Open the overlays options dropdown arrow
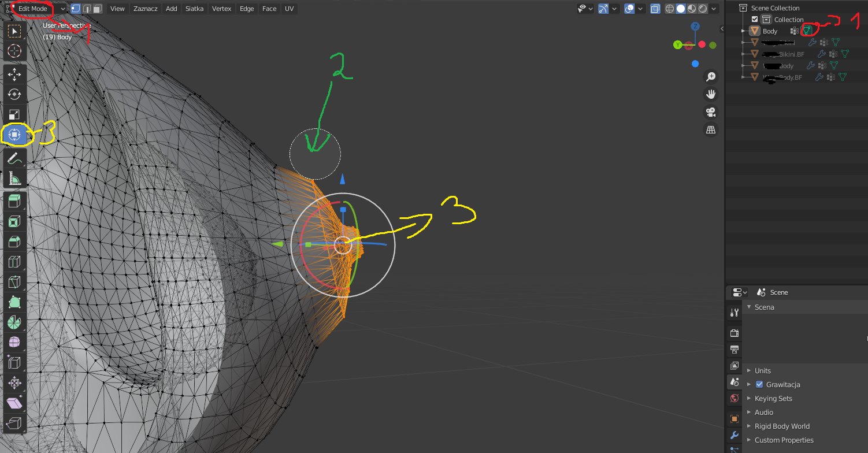This screenshot has width=868, height=453. [x=641, y=9]
